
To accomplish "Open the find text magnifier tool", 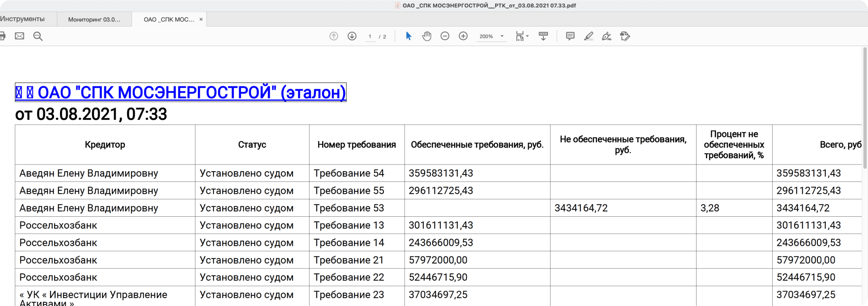I will tap(38, 36).
